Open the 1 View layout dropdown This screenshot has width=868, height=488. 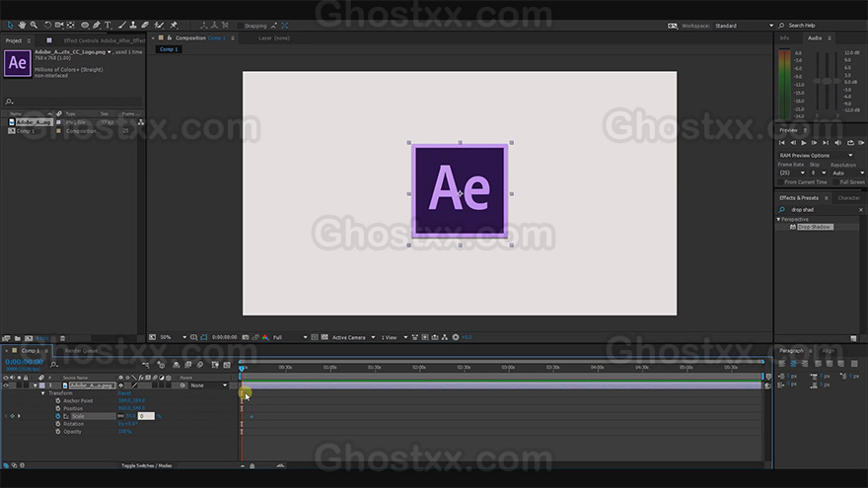(395, 337)
